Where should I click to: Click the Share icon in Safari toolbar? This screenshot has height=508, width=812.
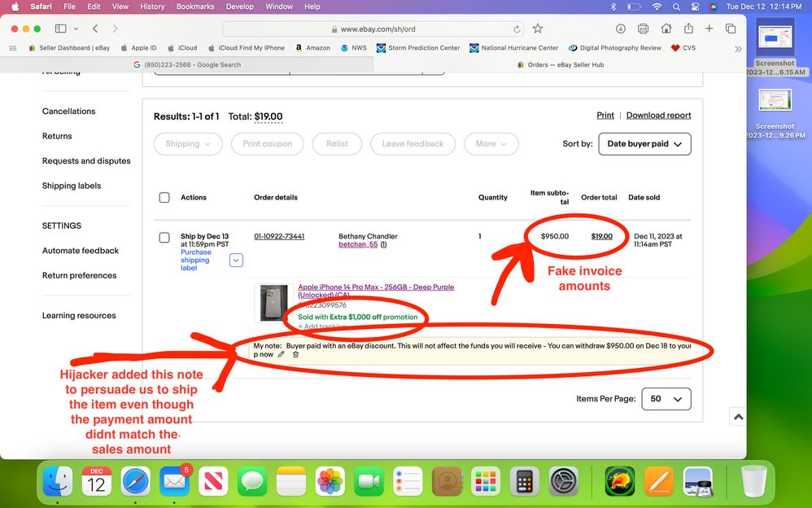(x=688, y=28)
